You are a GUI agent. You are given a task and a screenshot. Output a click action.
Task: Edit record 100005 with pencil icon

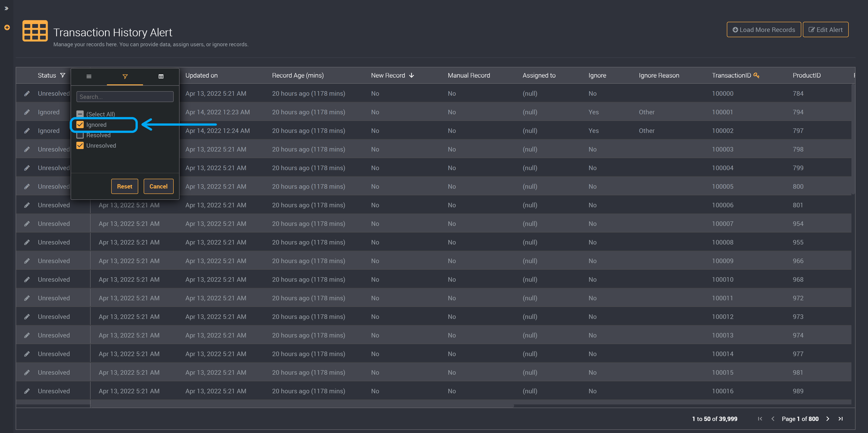[x=27, y=186]
